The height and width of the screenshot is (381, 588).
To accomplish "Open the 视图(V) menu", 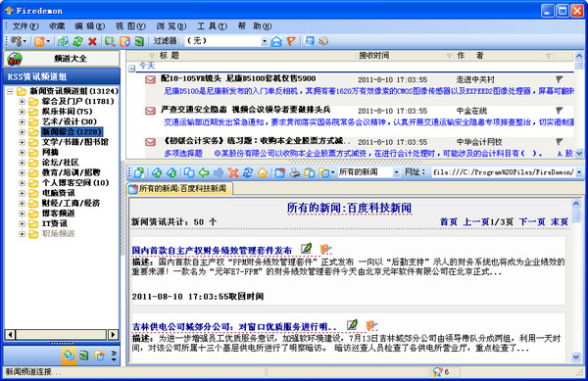I will 130,26.
